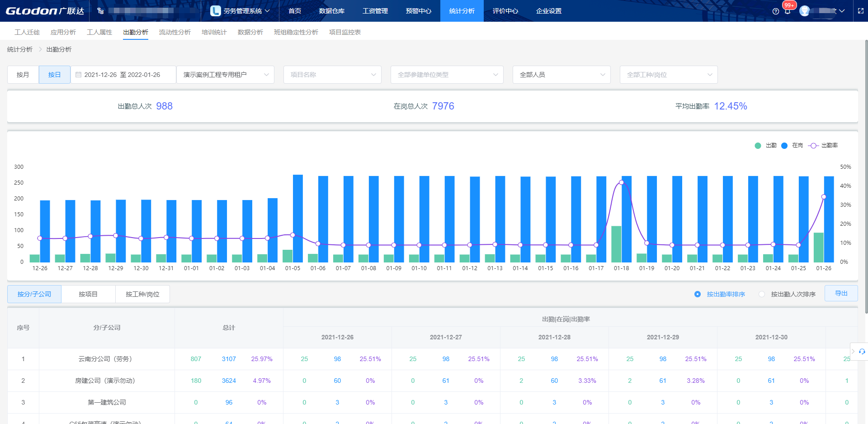Click calendar icon in date range field
The image size is (868, 424).
click(x=79, y=75)
